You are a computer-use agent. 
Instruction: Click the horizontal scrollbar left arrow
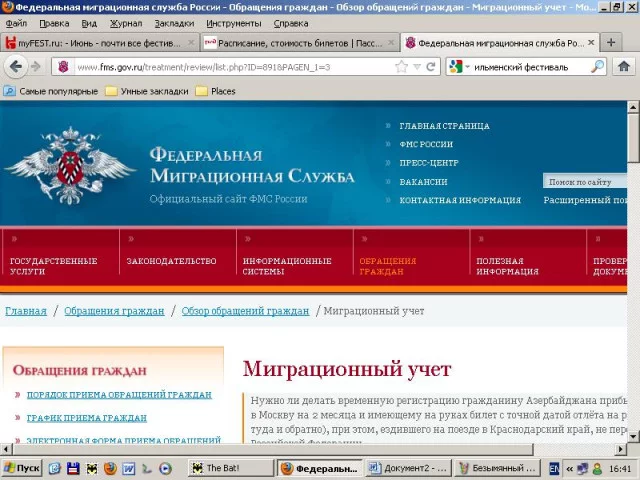click(6, 449)
